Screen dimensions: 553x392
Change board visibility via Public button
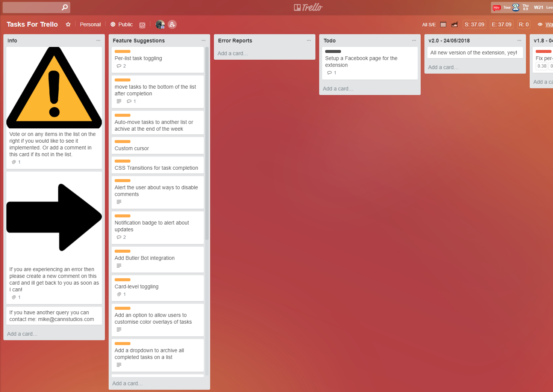(x=121, y=24)
